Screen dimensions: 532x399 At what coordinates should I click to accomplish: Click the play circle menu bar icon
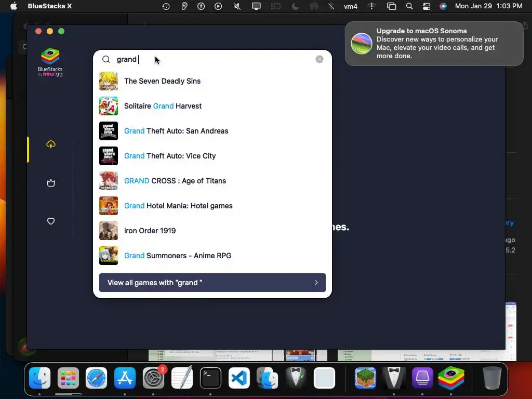(218, 6)
